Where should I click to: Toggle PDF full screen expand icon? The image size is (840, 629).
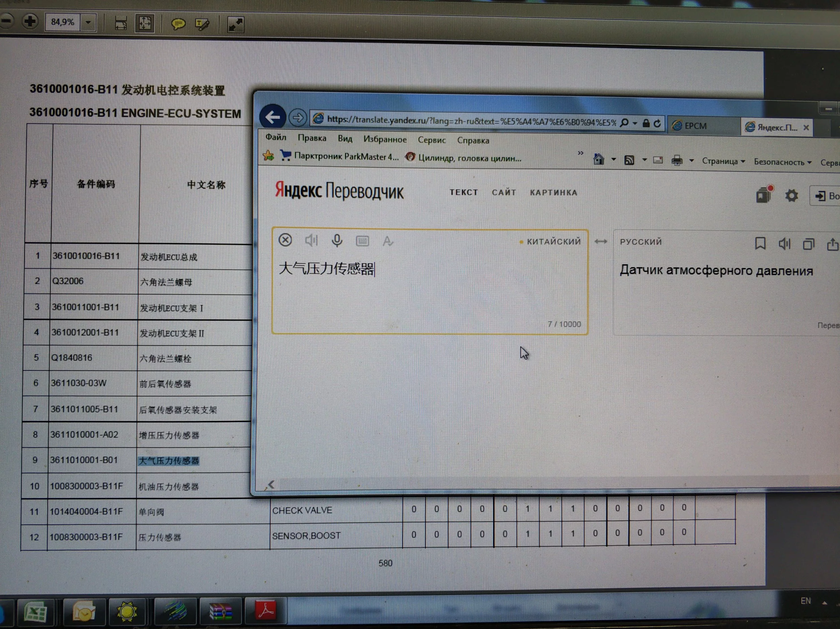click(236, 25)
